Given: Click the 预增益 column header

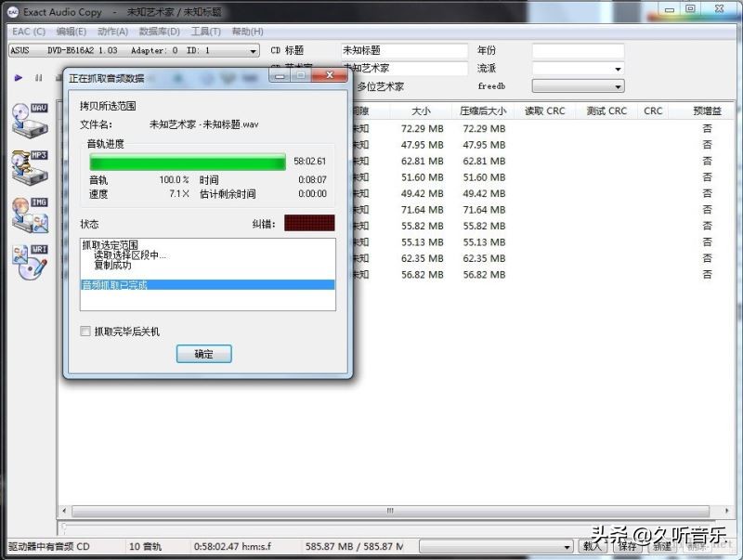Looking at the screenshot, I should [707, 111].
